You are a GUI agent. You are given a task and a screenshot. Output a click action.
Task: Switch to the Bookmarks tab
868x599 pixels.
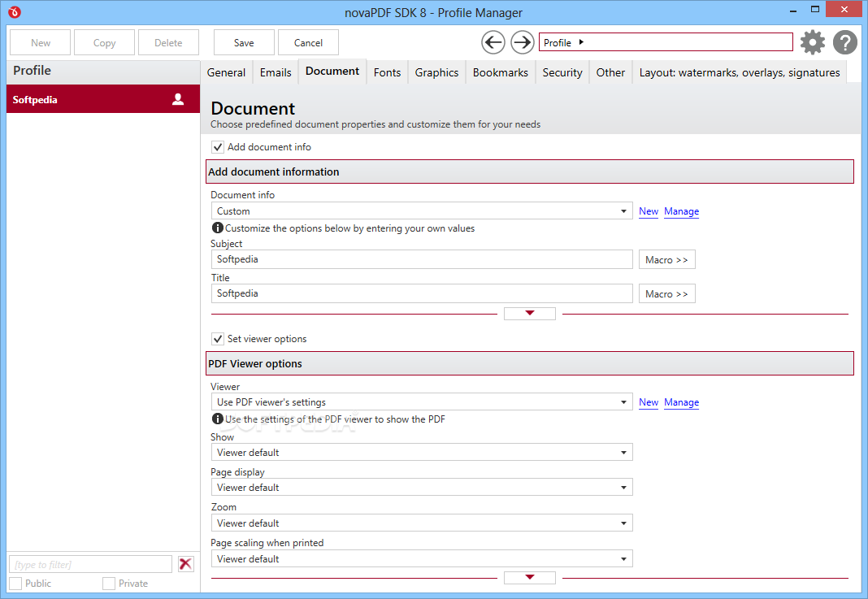pyautogui.click(x=501, y=72)
